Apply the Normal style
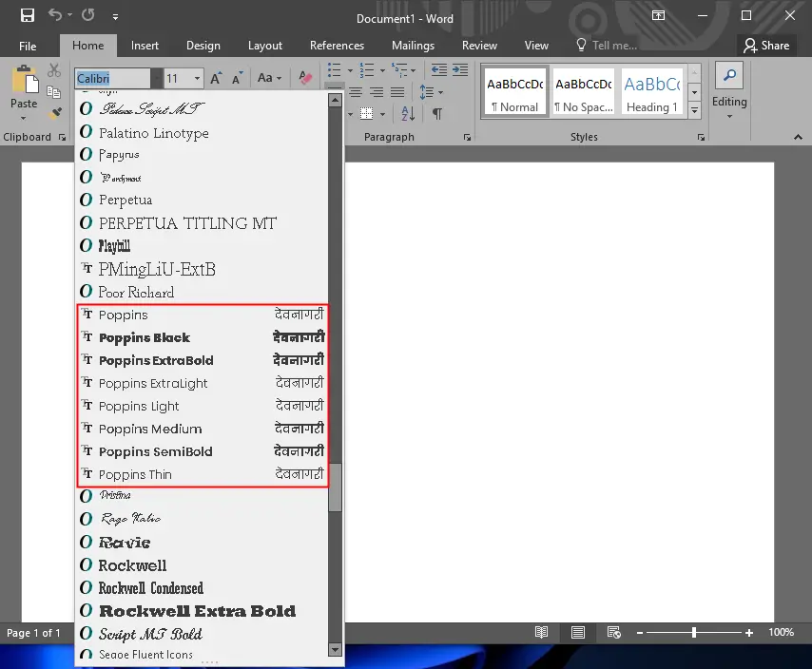The image size is (812, 669). click(514, 91)
